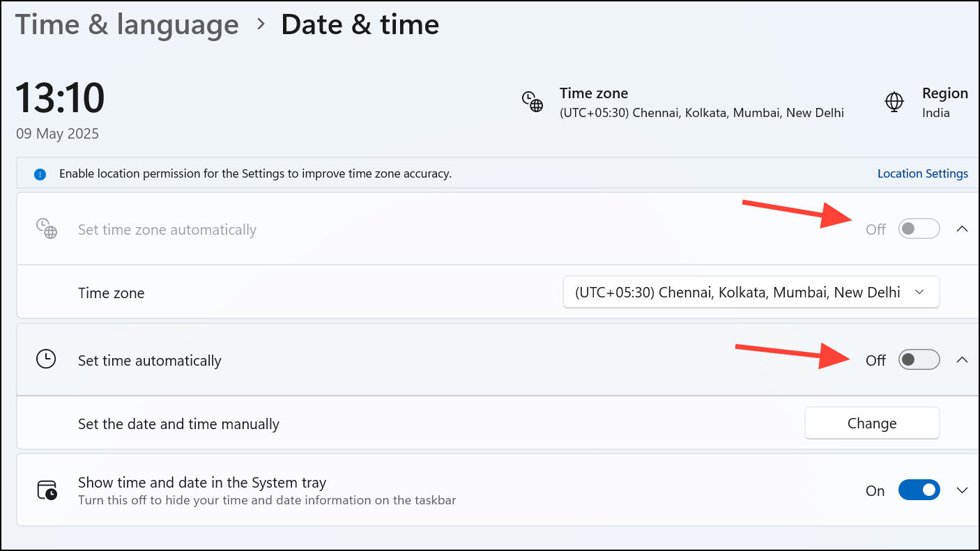Collapse the Set time automatically section
This screenshot has height=551, width=980.
[963, 359]
